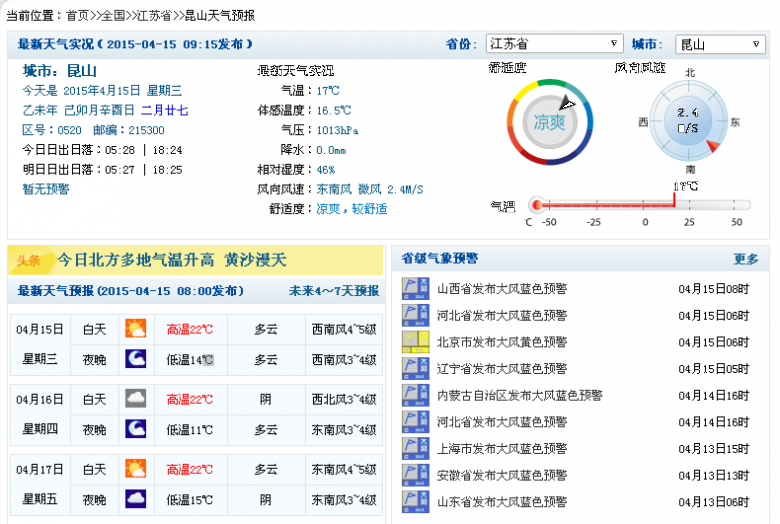Click the 凉爽 comfort gauge dial
The height and width of the screenshot is (524, 780).
[550, 122]
